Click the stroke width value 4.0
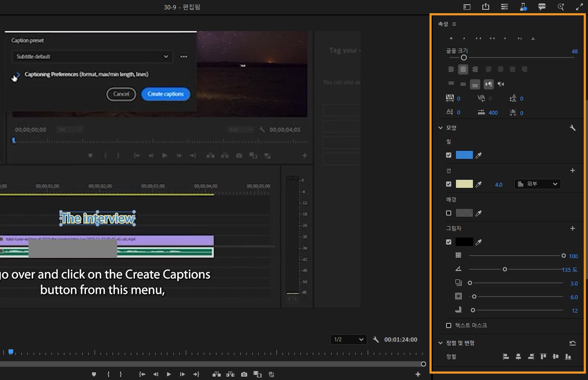The height and width of the screenshot is (380, 588). click(499, 184)
